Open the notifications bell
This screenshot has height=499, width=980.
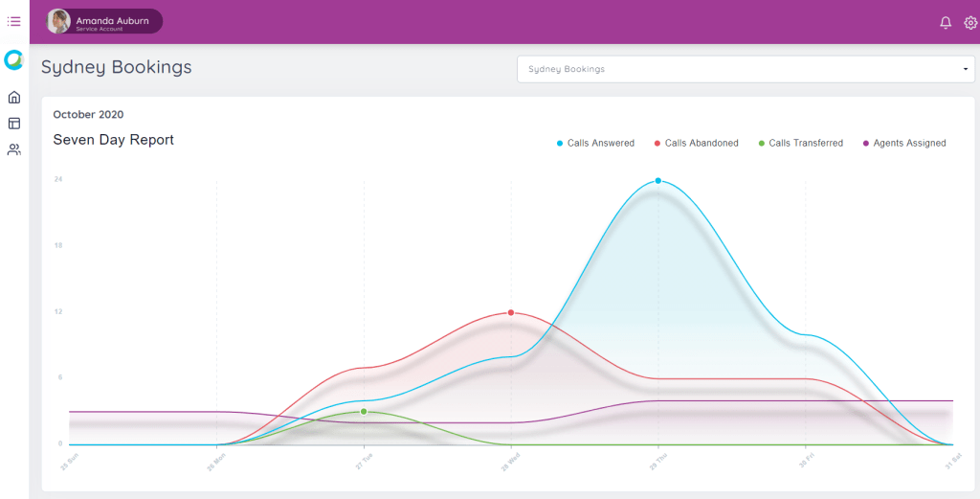tap(946, 22)
